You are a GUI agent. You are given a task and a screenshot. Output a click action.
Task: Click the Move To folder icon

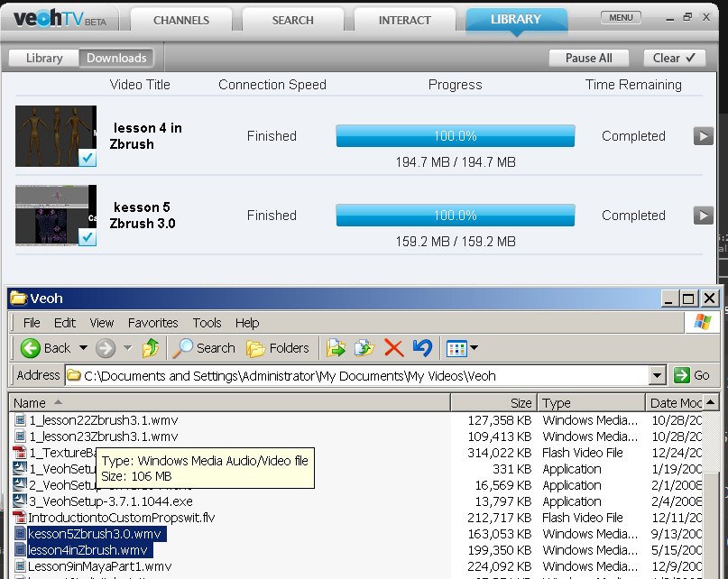pos(336,348)
